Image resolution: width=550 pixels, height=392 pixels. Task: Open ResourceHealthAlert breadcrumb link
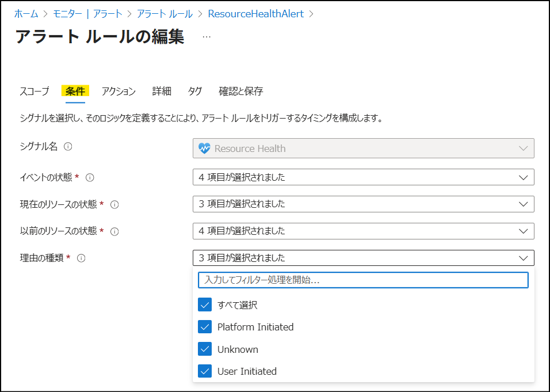click(x=256, y=14)
